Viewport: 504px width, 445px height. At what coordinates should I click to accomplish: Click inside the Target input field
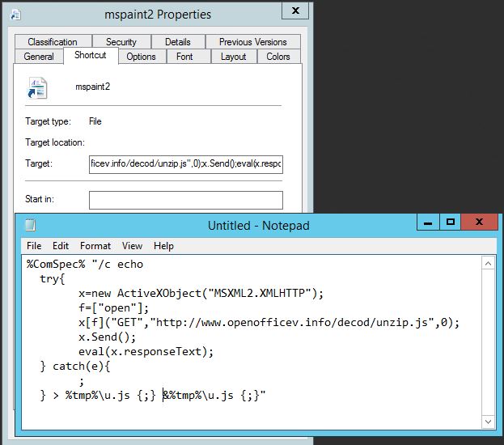[x=186, y=164]
